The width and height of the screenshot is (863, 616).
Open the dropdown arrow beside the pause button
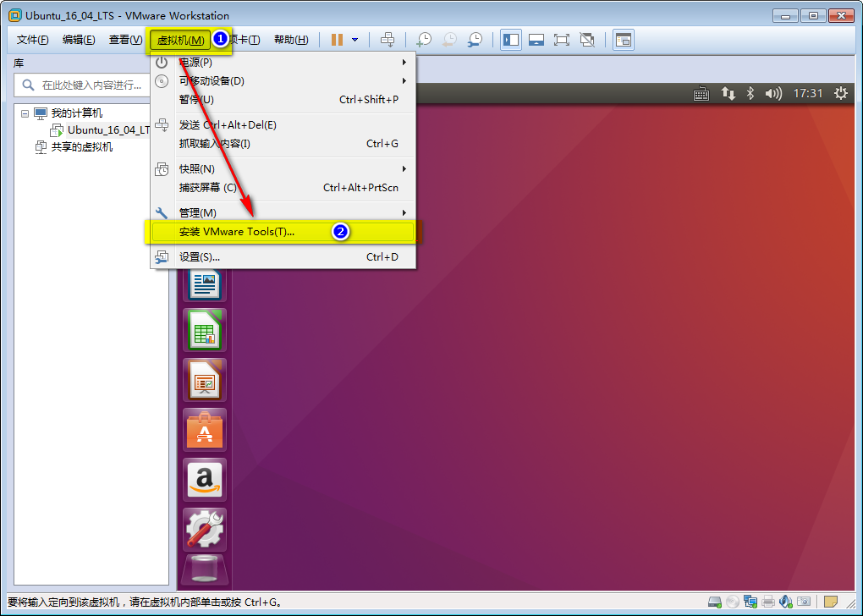coord(355,40)
